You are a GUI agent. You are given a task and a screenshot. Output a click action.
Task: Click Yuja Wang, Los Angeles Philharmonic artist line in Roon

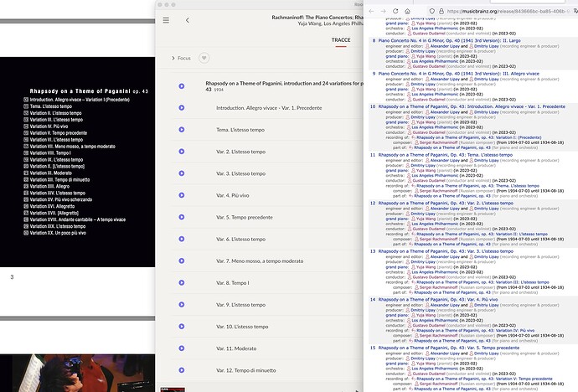point(330,23)
